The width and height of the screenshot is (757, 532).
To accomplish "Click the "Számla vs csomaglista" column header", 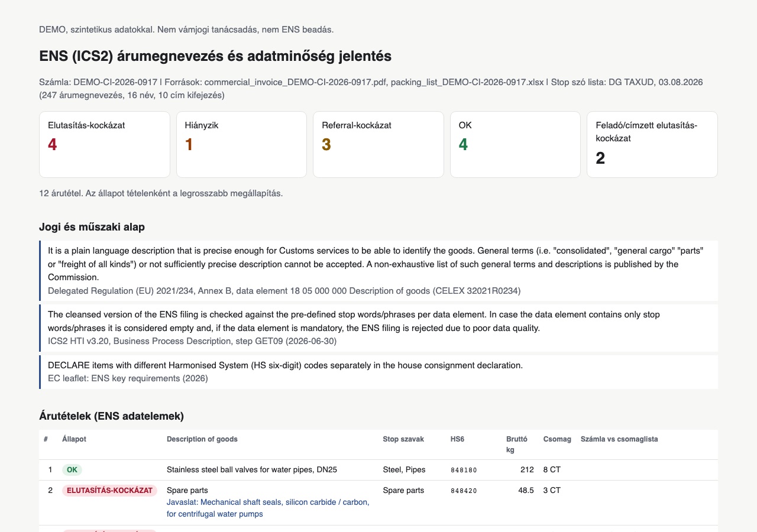I will (x=619, y=439).
